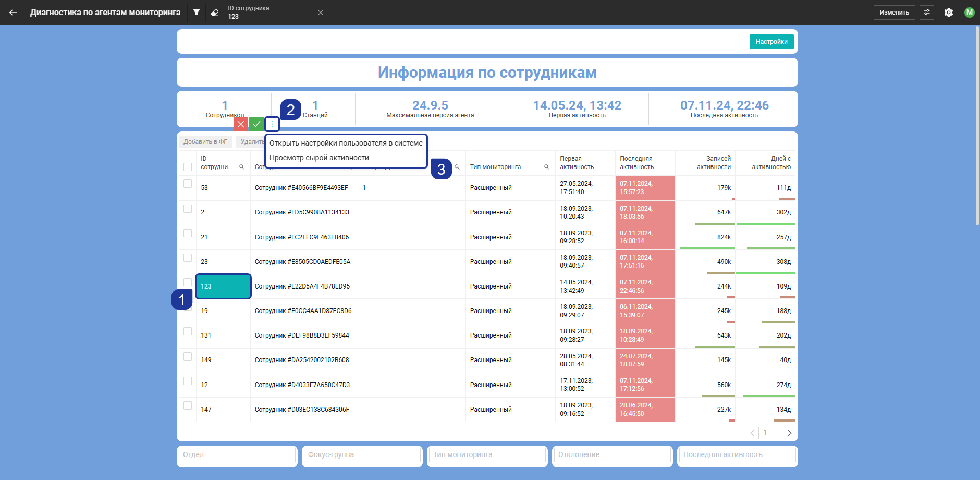
Task: Check the row for employee ID 147
Action: (x=188, y=405)
